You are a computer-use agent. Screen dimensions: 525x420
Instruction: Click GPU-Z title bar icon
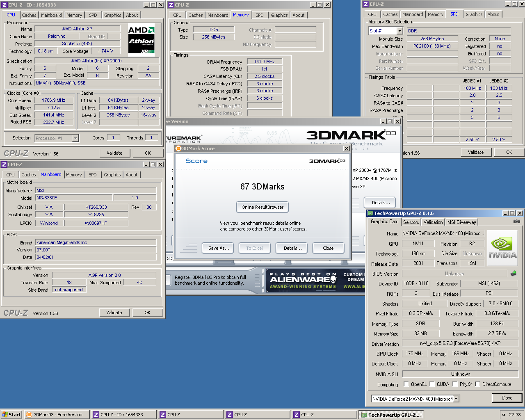(370, 213)
